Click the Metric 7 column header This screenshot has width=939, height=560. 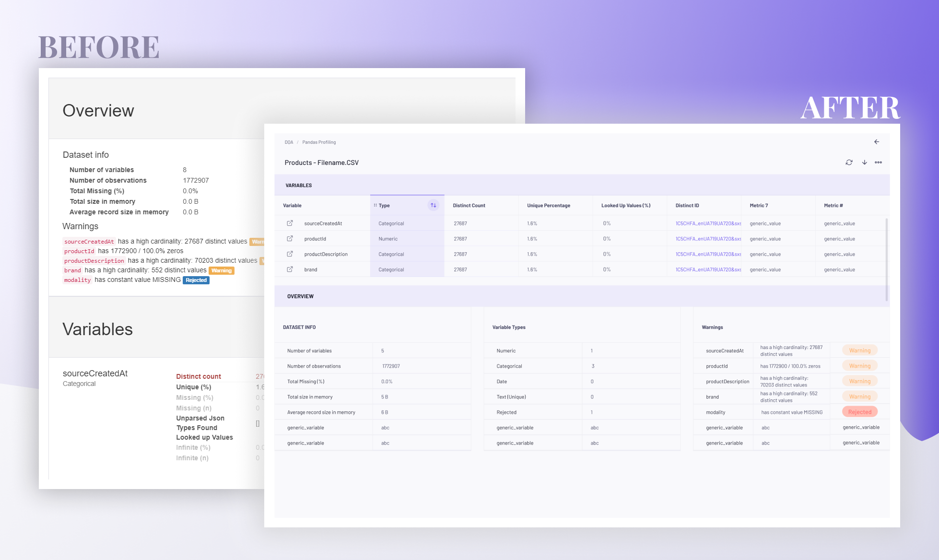coord(759,206)
